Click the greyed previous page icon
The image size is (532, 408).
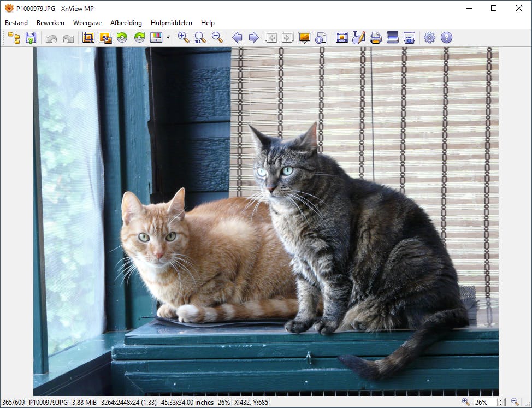pos(271,37)
